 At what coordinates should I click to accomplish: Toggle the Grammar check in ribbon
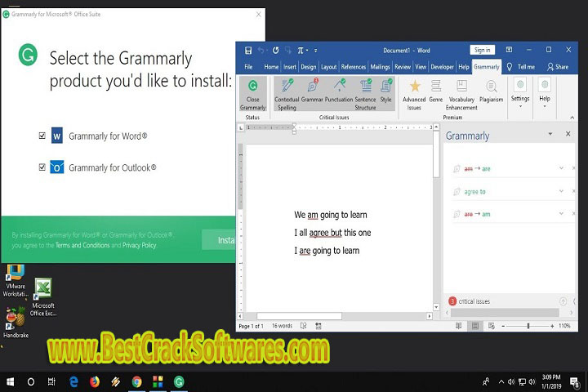pos(312,91)
